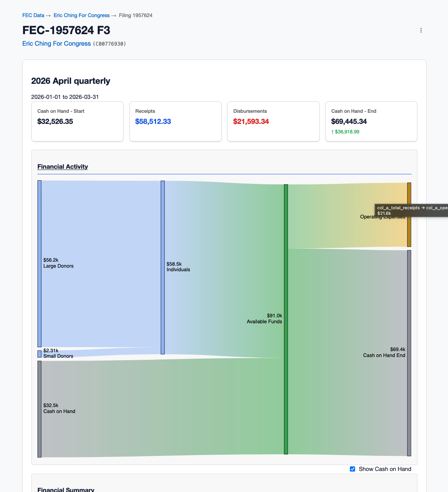This screenshot has width=448, height=492.
Task: Click the $36,918.99 increase indicator
Action: tap(345, 132)
